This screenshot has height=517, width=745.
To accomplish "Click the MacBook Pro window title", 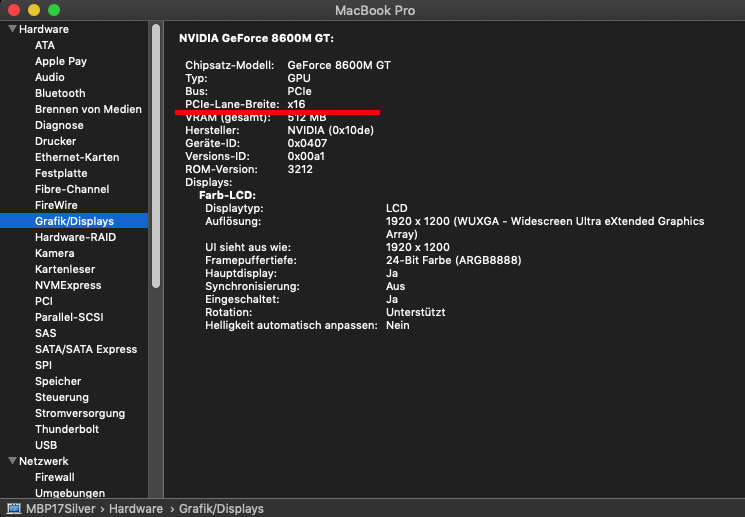I will pyautogui.click(x=375, y=10).
